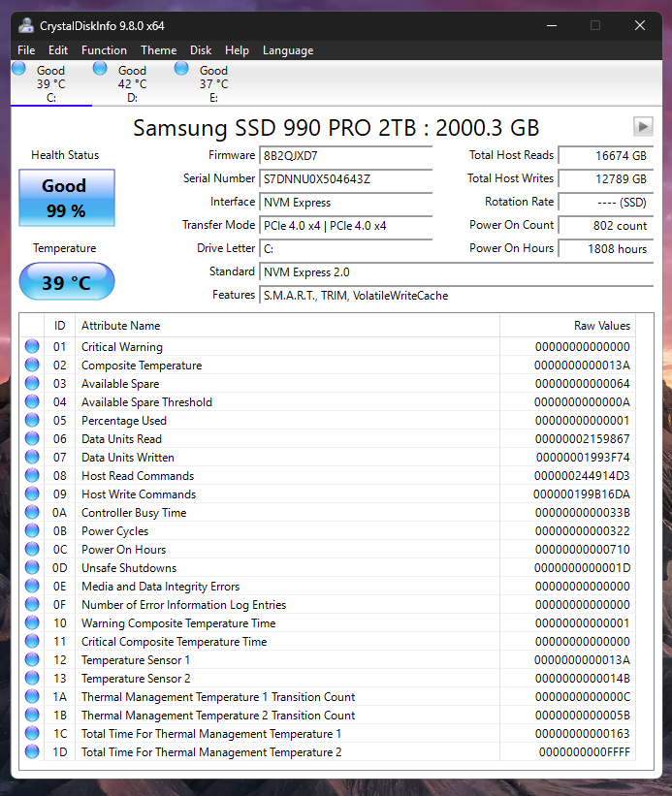Click the status orb for Controller Busy Time
672x796 pixels.
pyautogui.click(x=32, y=512)
